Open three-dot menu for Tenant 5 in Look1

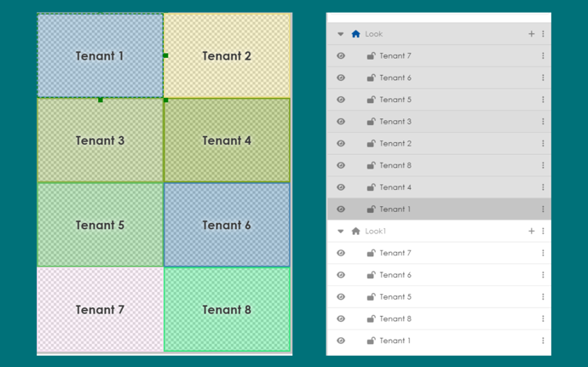click(x=543, y=297)
